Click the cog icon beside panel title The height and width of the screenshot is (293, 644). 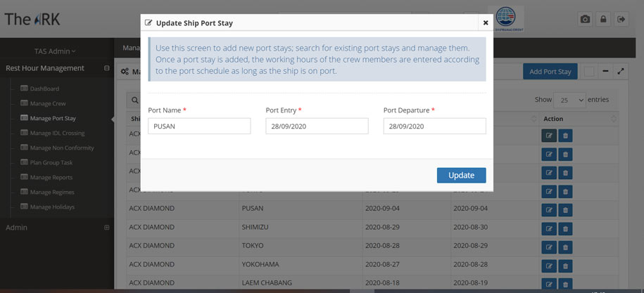[125, 72]
